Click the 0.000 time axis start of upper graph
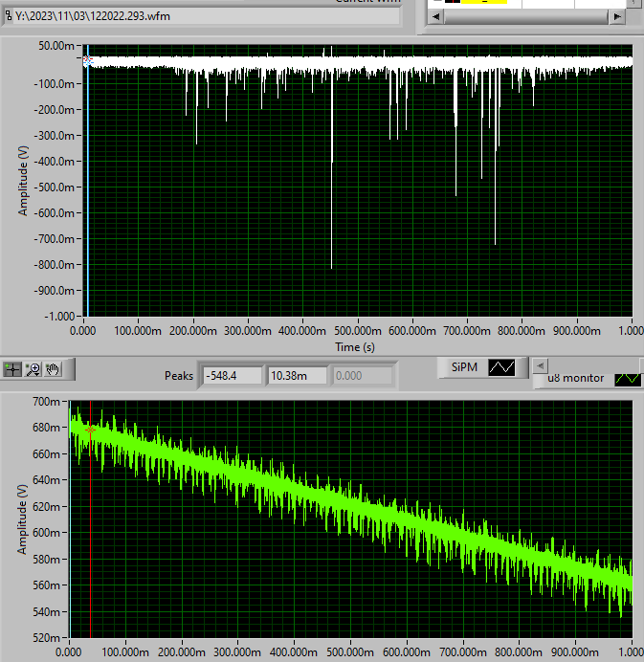The height and width of the screenshot is (662, 644). click(x=82, y=331)
